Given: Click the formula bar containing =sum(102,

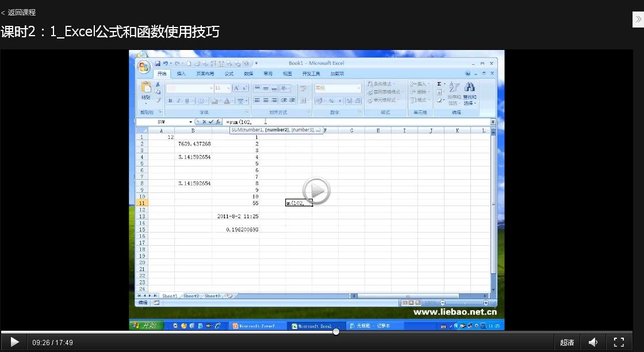Looking at the screenshot, I should pos(356,122).
